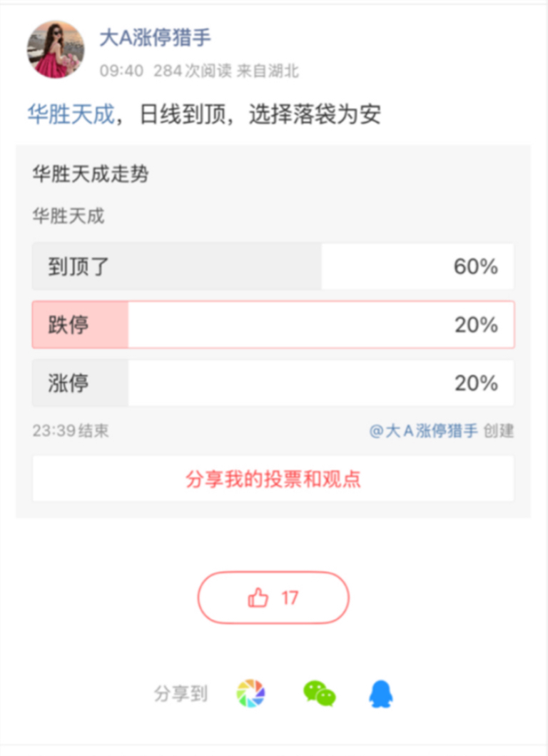Select the 到顶了 poll option
The width and height of the screenshot is (548, 756).
coord(273,266)
